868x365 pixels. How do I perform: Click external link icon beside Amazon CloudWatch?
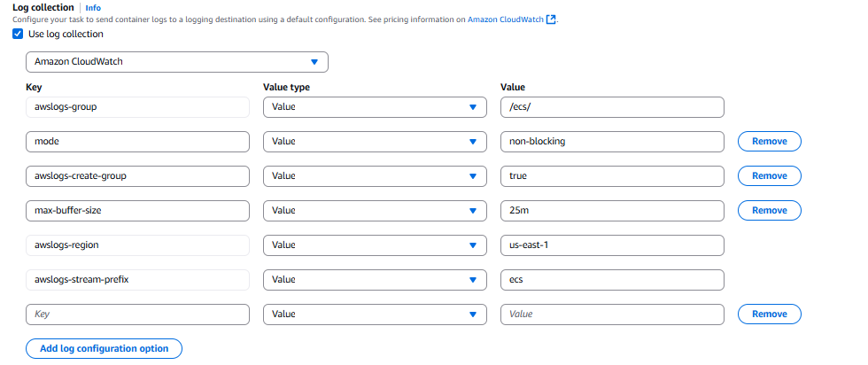(x=552, y=19)
